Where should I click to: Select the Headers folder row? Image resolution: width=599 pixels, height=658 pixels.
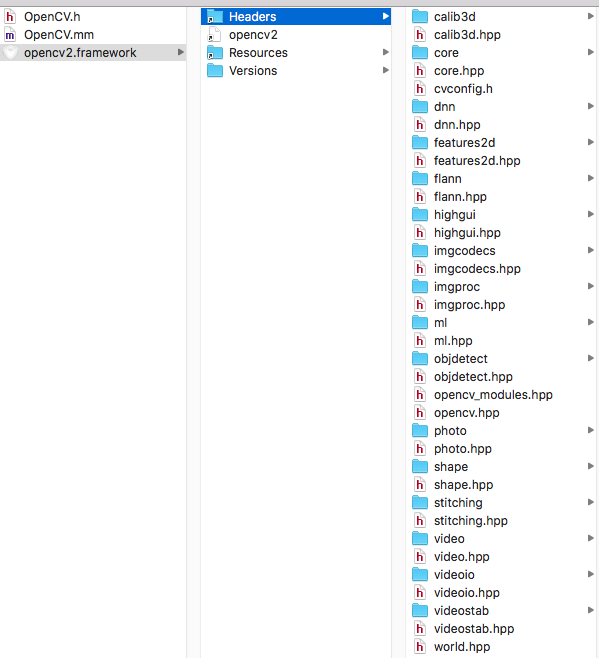[x=296, y=17]
